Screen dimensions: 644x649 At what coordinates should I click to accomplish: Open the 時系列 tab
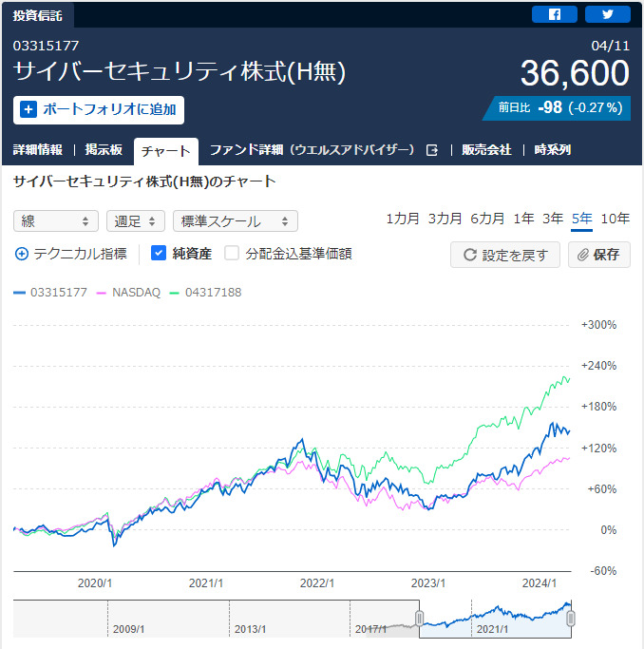point(552,150)
